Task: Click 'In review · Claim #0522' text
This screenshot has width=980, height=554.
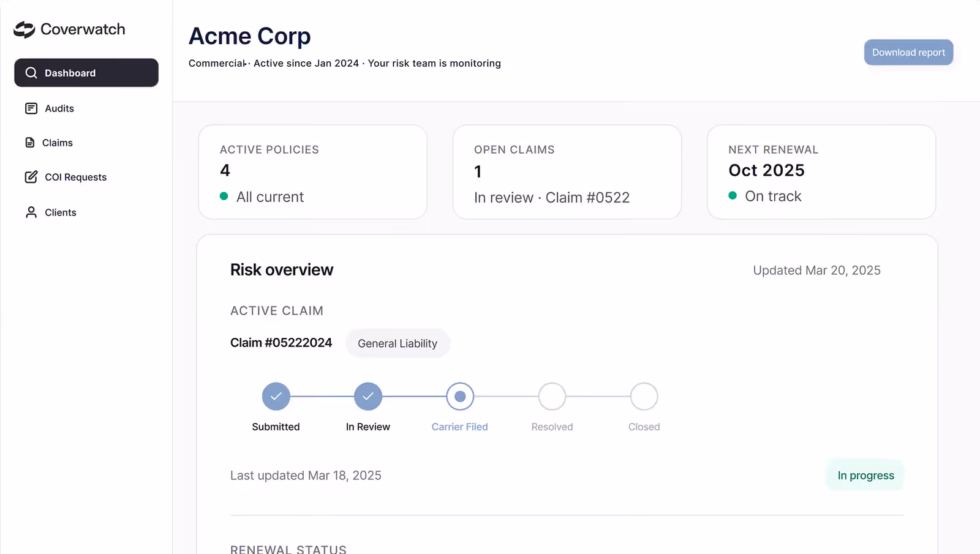Action: (x=552, y=198)
